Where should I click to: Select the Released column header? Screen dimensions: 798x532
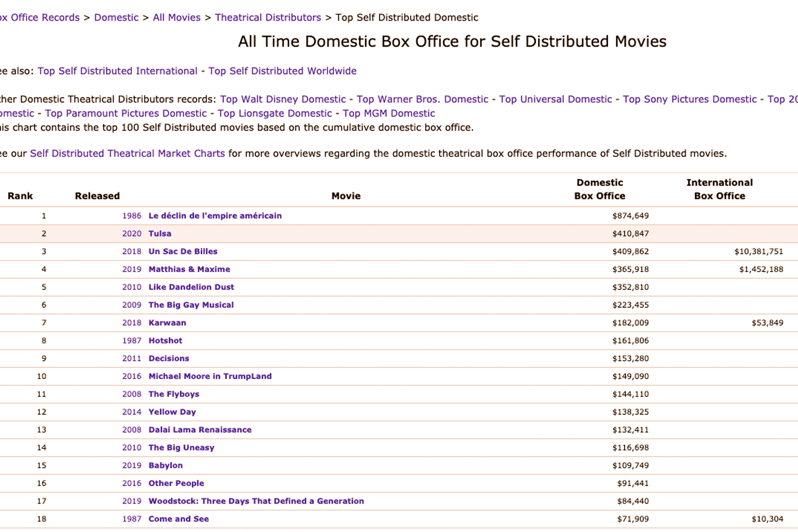coord(98,196)
